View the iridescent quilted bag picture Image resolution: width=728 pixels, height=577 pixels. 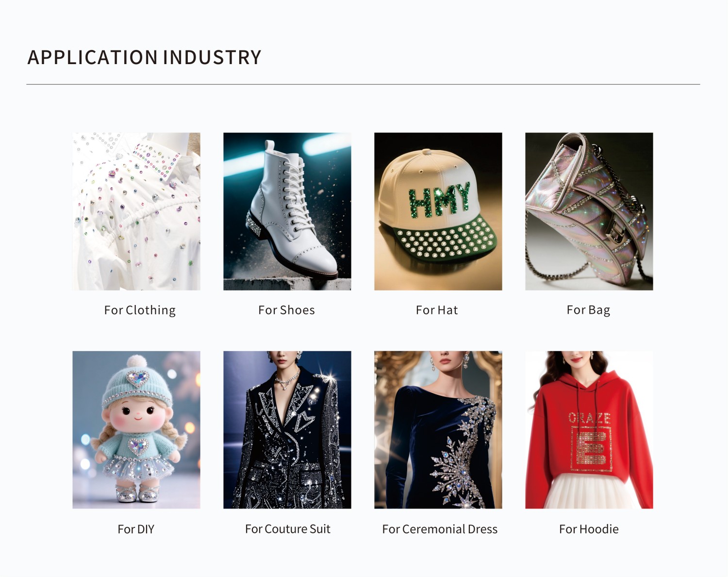(x=589, y=211)
